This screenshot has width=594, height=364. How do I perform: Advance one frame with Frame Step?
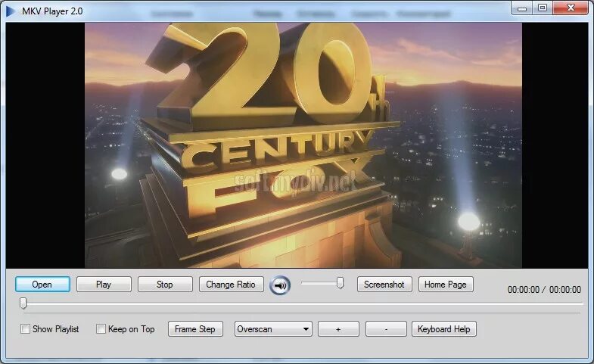pos(195,328)
